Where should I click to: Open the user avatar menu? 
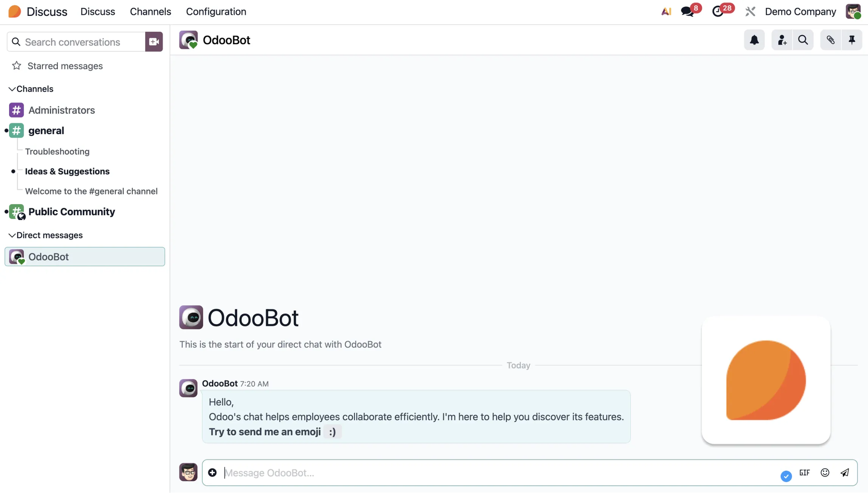(x=853, y=11)
